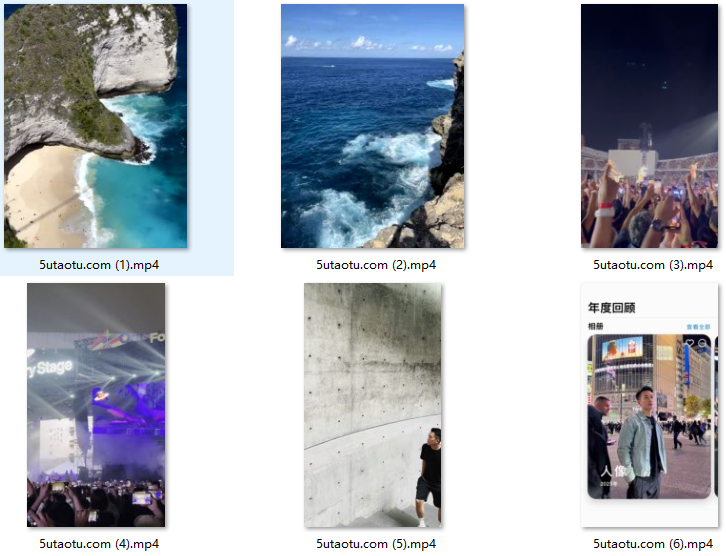Click the 'Stage' sign in concert thumbnail
726x556 pixels.
55,368
